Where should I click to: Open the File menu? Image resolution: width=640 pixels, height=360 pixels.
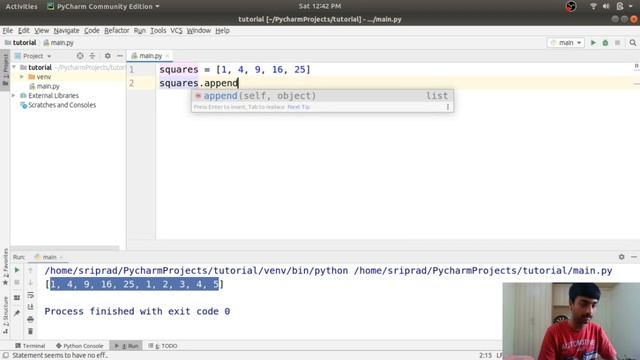7,31
